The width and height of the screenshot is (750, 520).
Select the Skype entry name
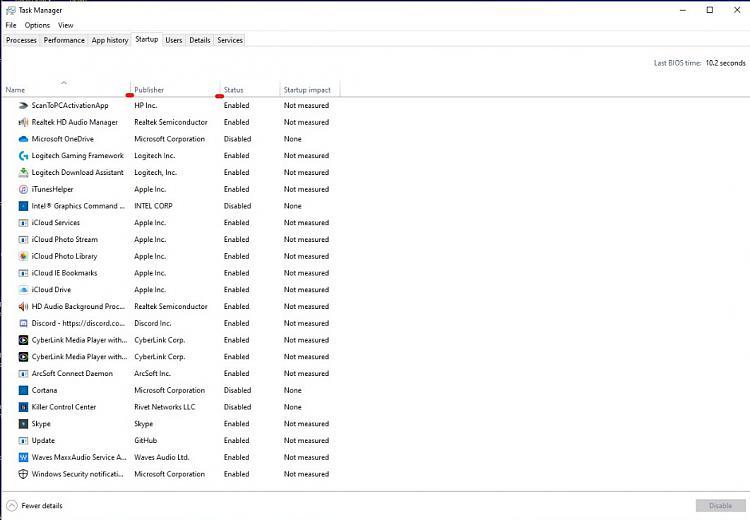tap(41, 423)
